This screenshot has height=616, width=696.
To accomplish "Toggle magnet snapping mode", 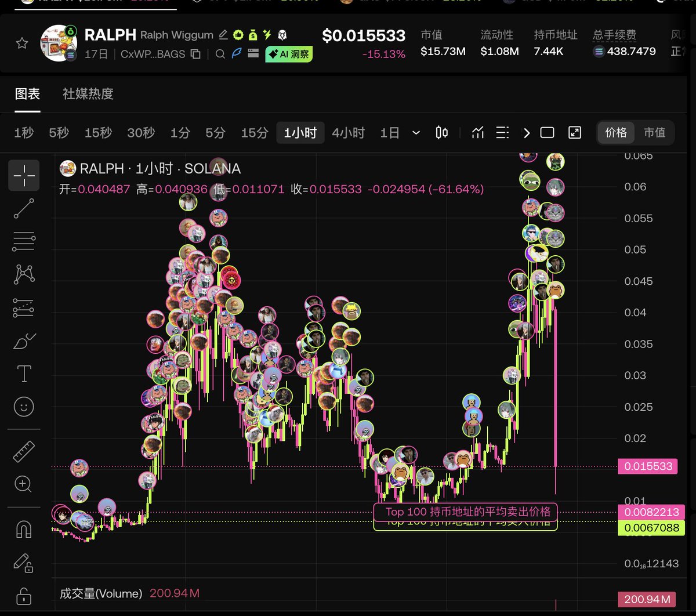I will [24, 529].
